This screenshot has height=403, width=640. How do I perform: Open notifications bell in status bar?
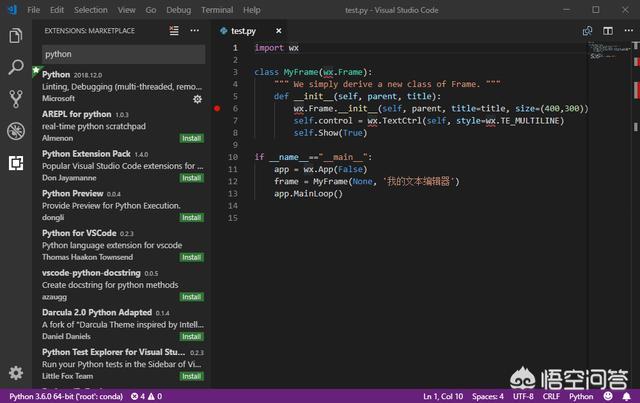626,396
